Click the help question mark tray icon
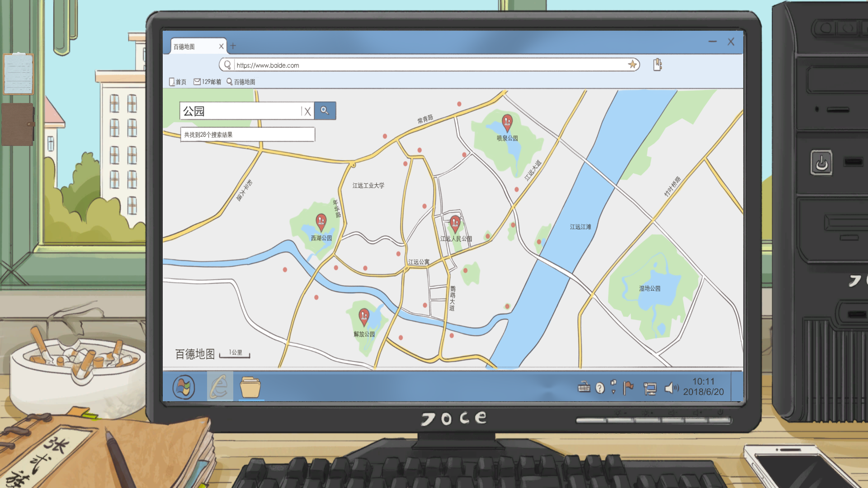The image size is (868, 488). tap(600, 388)
